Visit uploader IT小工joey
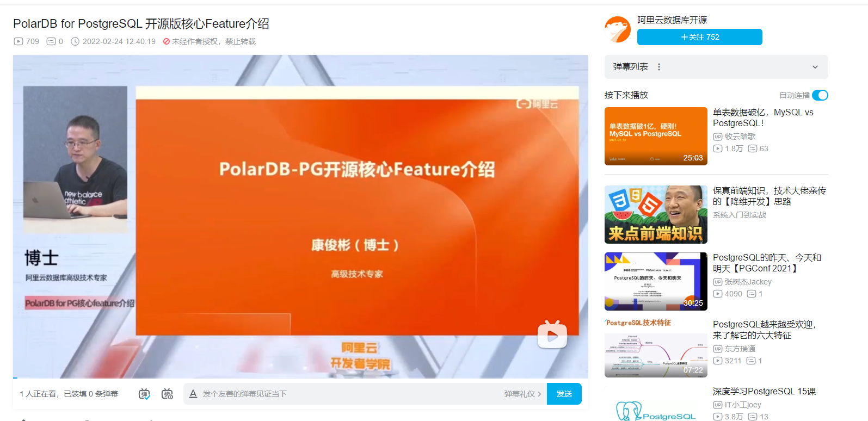The width and height of the screenshot is (868, 421). [743, 405]
